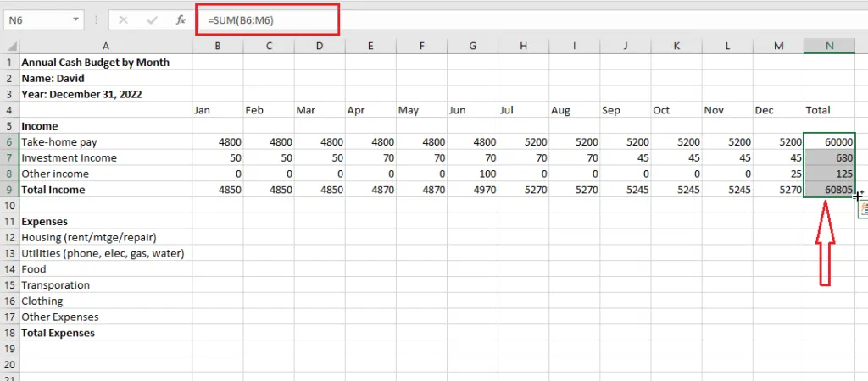Open Insert Function fx dialog
Screen dimensions: 868x381
(181, 20)
